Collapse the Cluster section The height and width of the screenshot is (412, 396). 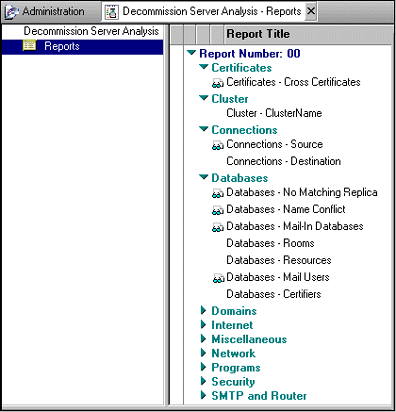(x=204, y=98)
